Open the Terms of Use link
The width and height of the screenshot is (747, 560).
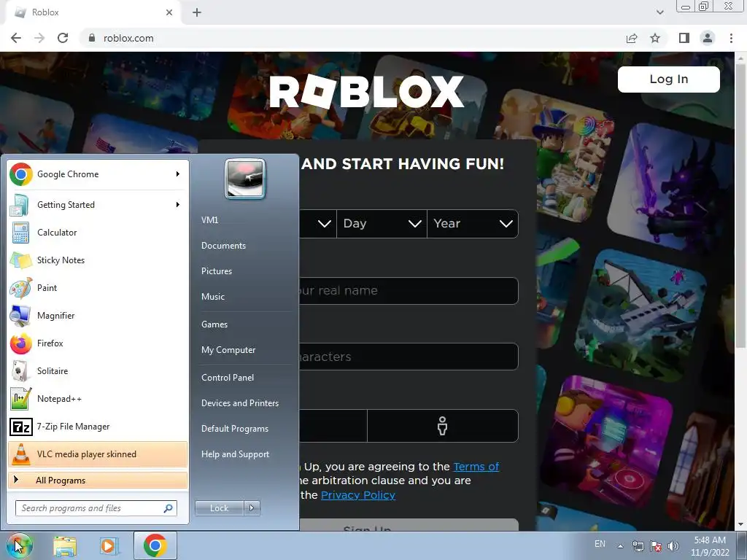tap(476, 467)
